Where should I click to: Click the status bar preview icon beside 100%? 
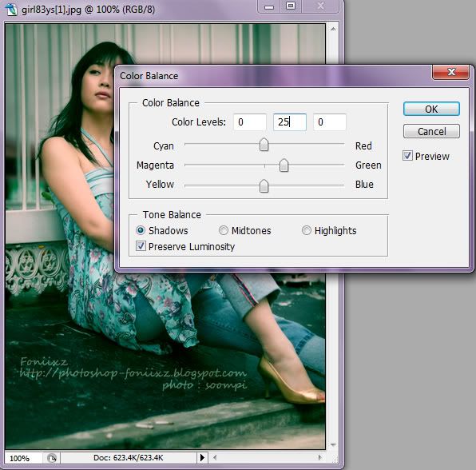(x=52, y=458)
